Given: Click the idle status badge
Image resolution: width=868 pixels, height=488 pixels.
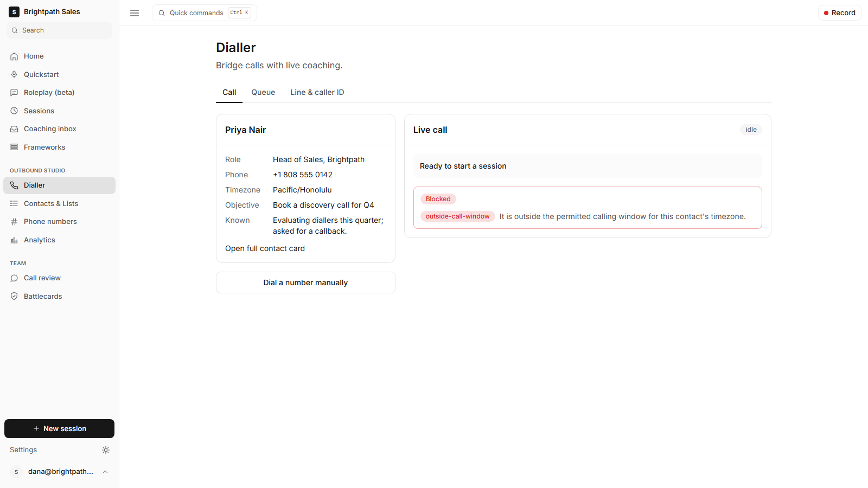Looking at the screenshot, I should pyautogui.click(x=751, y=130).
